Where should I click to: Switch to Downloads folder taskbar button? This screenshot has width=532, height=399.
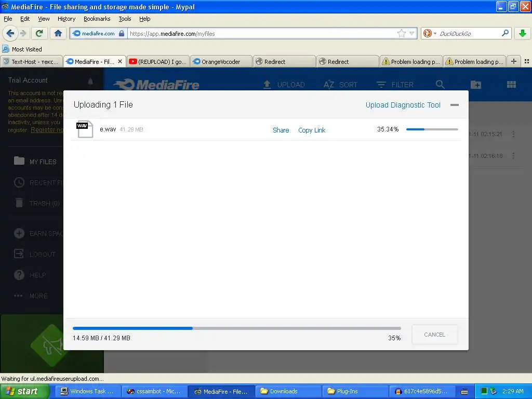[288, 391]
